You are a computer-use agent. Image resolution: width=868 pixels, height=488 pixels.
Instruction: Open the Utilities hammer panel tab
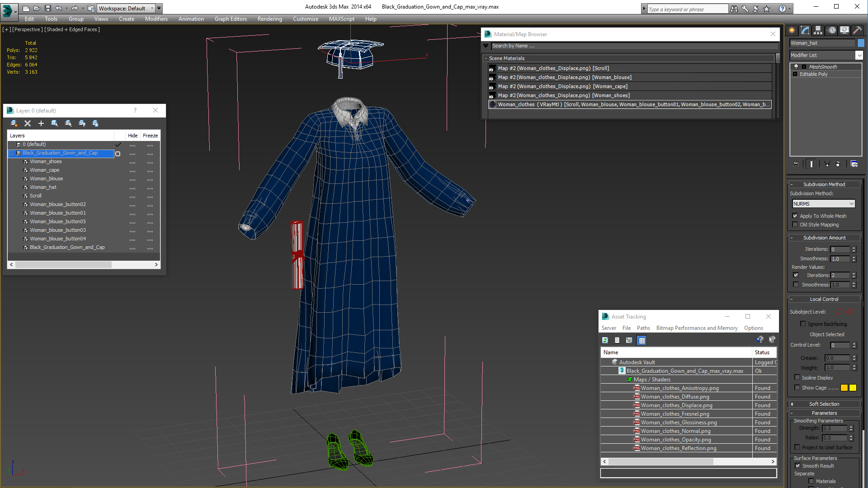[x=857, y=30]
